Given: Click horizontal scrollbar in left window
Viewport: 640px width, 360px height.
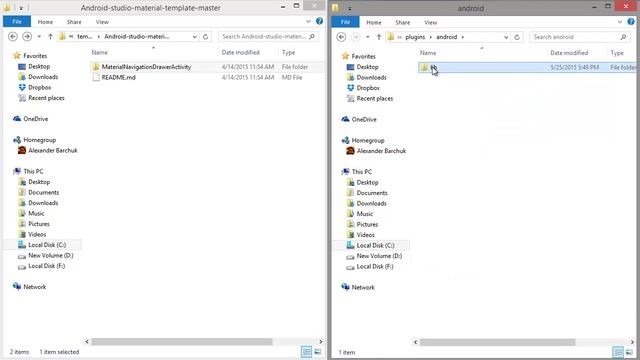Looking at the screenshot, I should [182, 341].
